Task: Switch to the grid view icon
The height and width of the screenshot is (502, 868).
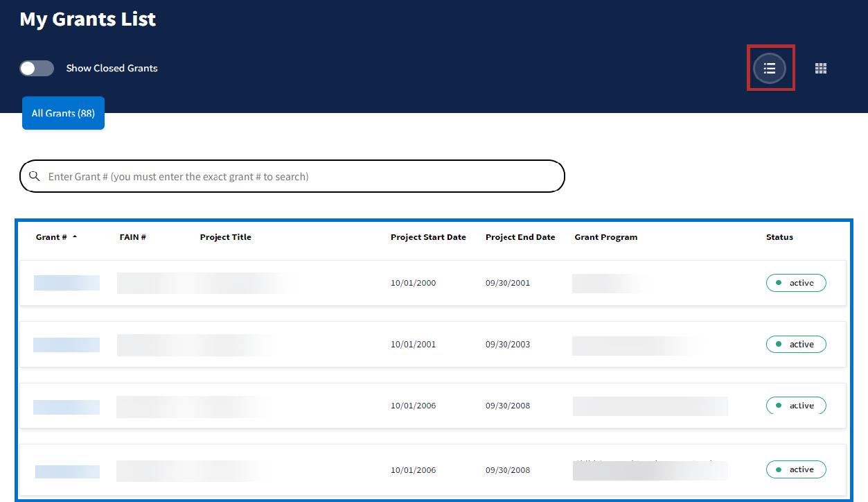Action: coord(821,68)
